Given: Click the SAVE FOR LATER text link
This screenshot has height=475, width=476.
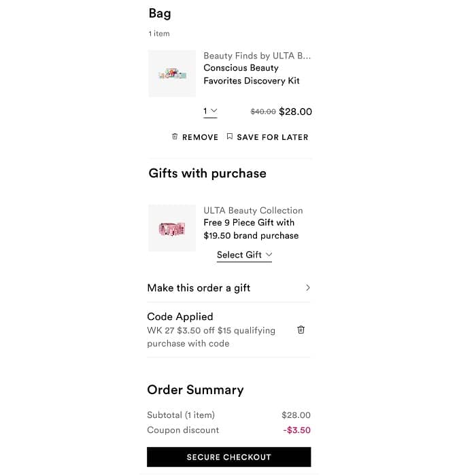Looking at the screenshot, I should tap(272, 137).
